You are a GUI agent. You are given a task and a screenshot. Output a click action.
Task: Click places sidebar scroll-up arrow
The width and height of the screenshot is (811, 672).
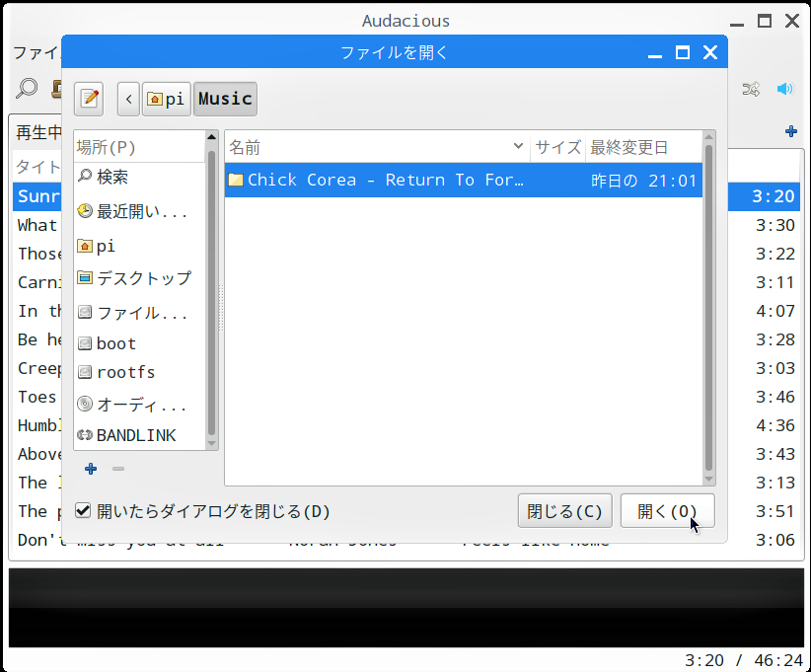pos(211,137)
